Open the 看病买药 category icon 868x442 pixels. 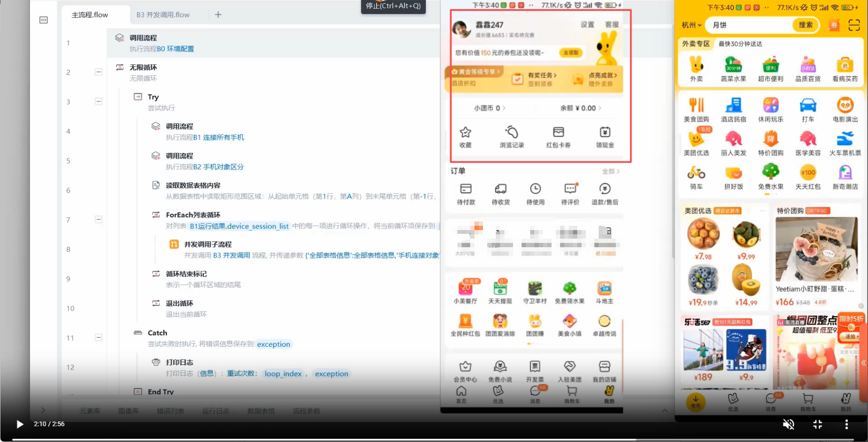845,69
